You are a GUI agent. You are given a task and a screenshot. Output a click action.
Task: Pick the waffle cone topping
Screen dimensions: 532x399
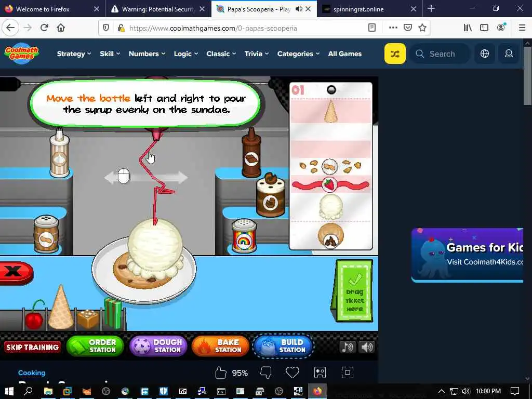pyautogui.click(x=61, y=308)
